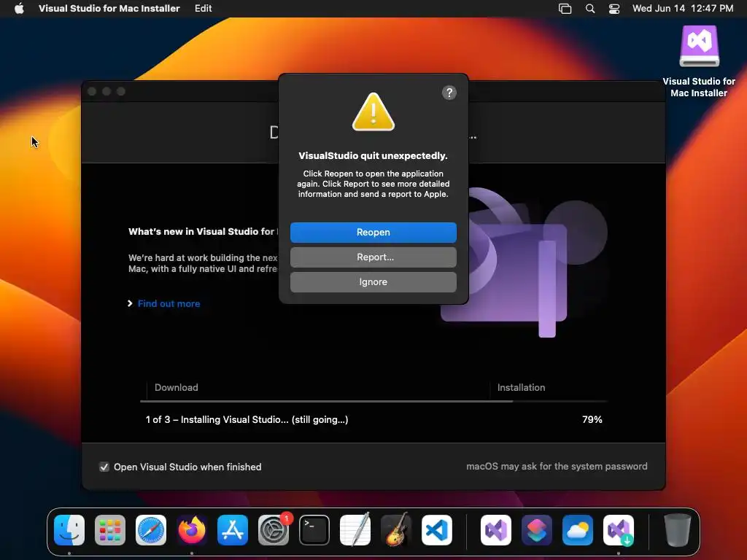Click the Download stage label

(x=177, y=388)
